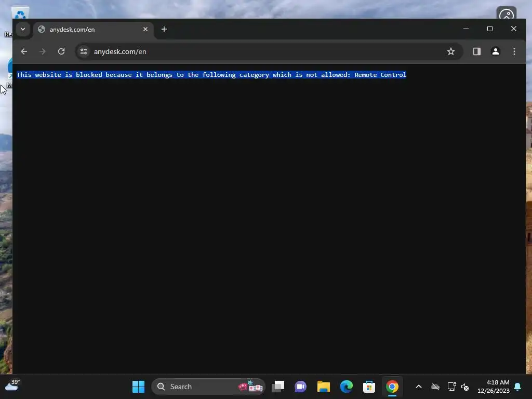Viewport: 532px width, 399px height.
Task: Reload the anydesk.com page
Action: [61, 51]
